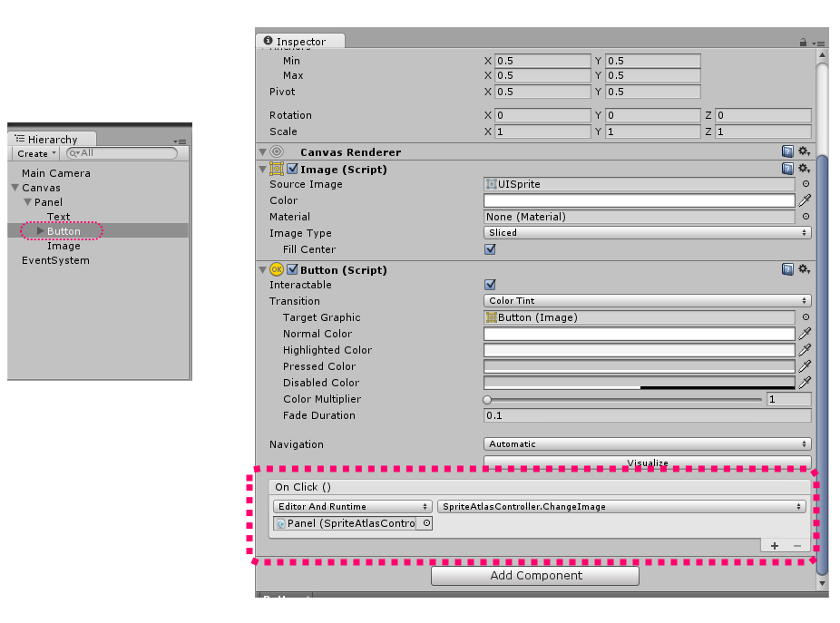The height and width of the screenshot is (623, 840).
Task: Uncheck the Fill Center checkbox
Action: 489,249
